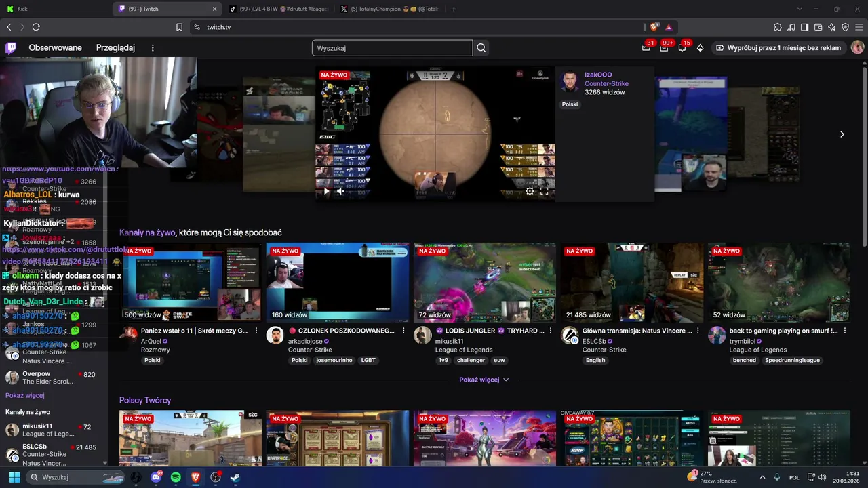Open Overpow channel in the sidebar
The height and width of the screenshot is (488, 868).
point(54,378)
